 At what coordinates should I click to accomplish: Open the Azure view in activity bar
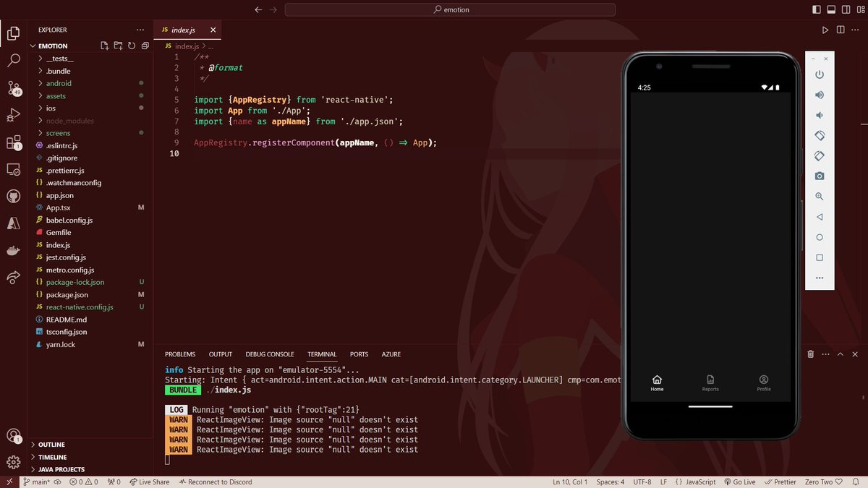[x=13, y=224]
